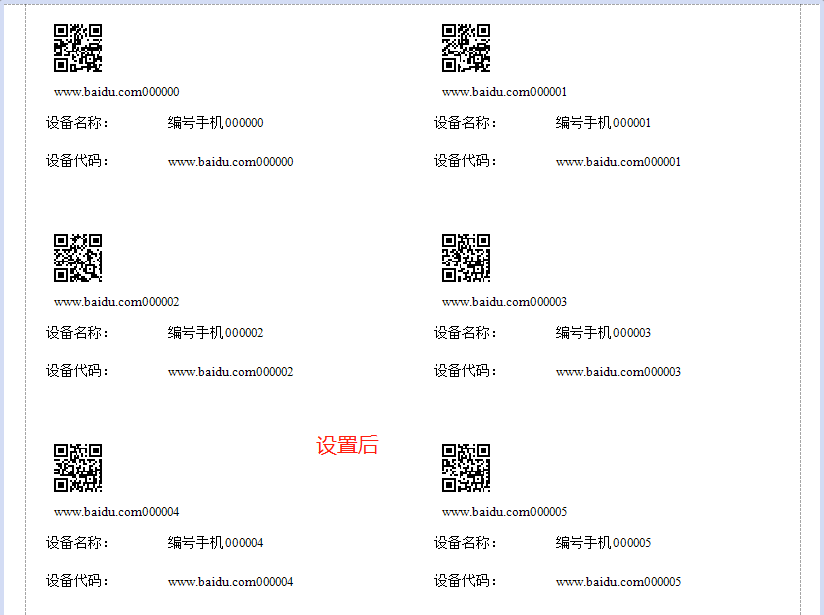Click 设备代码 label in the 000005 card
This screenshot has width=824, height=615.
click(x=465, y=580)
